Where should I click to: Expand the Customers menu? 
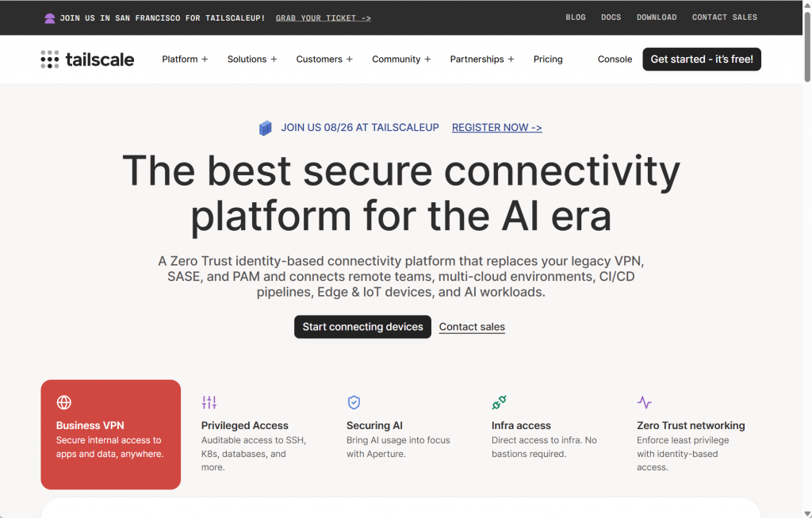point(324,59)
